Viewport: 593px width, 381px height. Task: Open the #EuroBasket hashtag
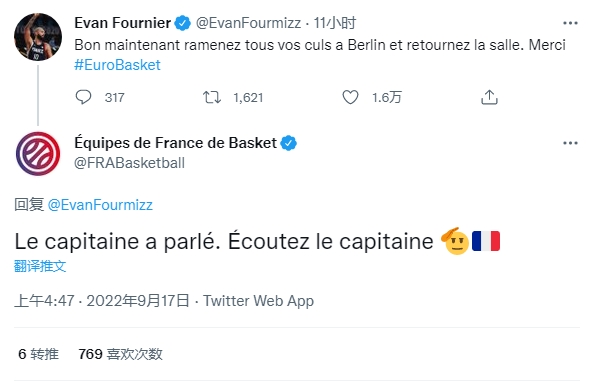click(117, 65)
